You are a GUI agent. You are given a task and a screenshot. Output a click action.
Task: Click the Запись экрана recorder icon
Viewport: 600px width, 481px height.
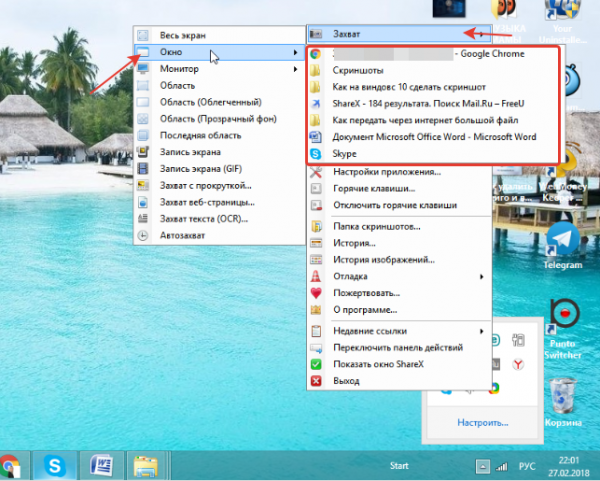pos(143,152)
